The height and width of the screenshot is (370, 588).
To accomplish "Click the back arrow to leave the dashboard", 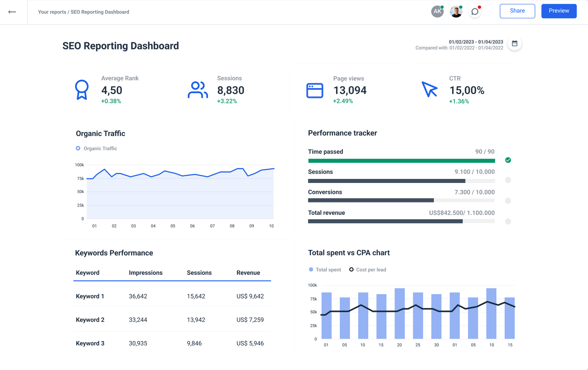I will tap(12, 12).
